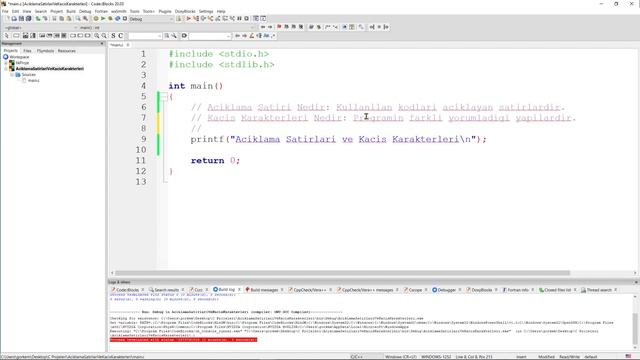Viewport: 640px width, 360px height.
Task: Open the Debugger log tab
Action: 446,290
